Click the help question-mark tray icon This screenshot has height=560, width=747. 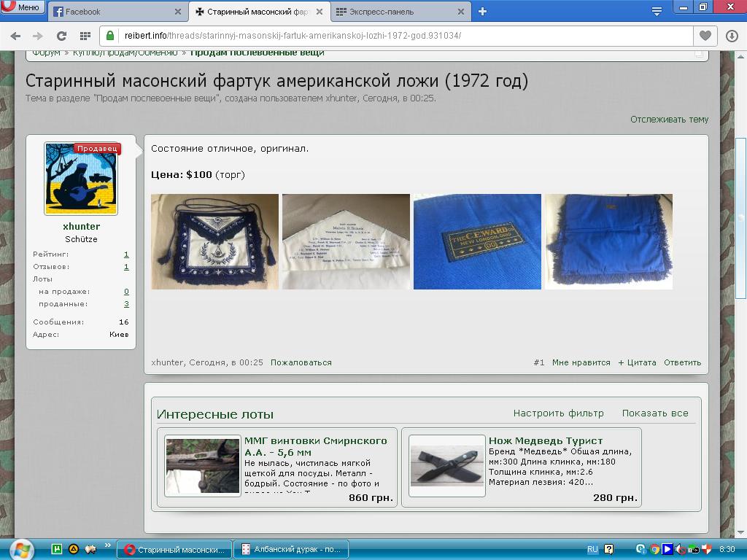(x=609, y=550)
